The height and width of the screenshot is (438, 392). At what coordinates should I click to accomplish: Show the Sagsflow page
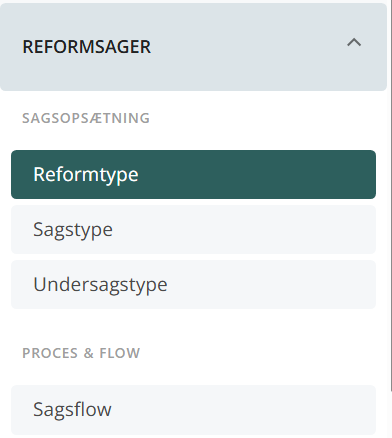[193, 410]
